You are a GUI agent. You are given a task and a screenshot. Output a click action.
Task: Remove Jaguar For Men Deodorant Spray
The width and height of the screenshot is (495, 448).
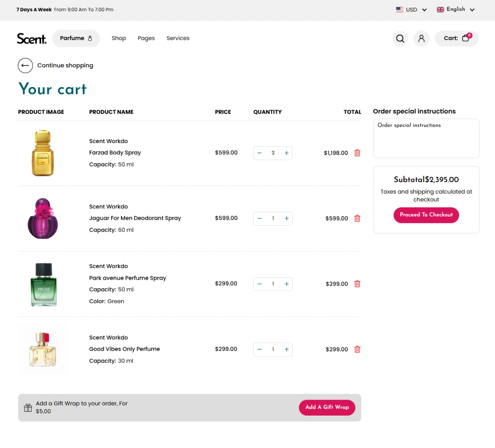[x=357, y=218]
